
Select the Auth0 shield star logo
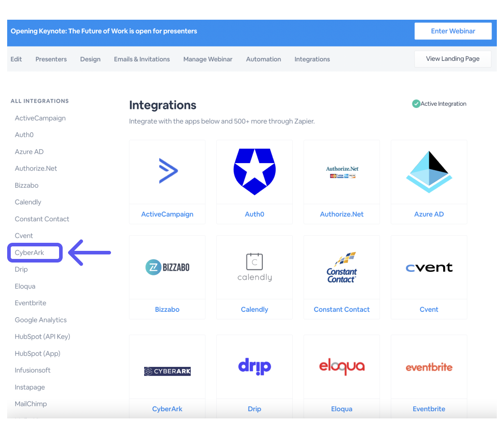(254, 171)
